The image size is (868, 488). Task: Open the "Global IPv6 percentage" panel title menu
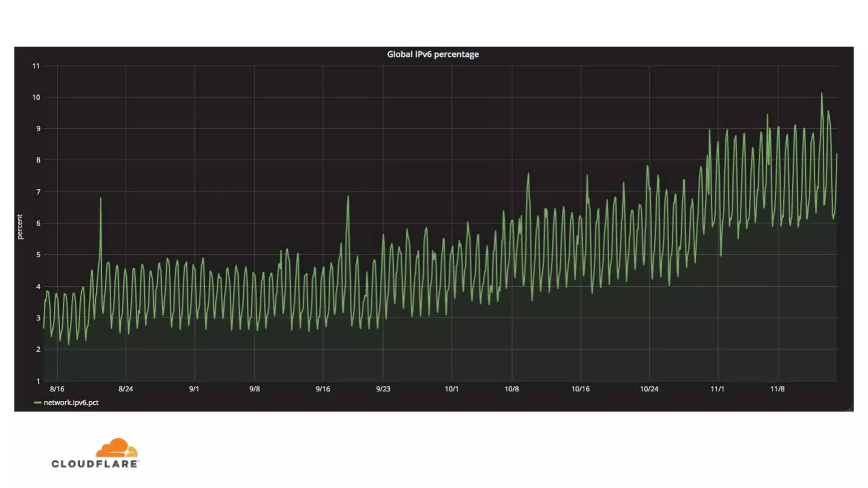pos(433,54)
